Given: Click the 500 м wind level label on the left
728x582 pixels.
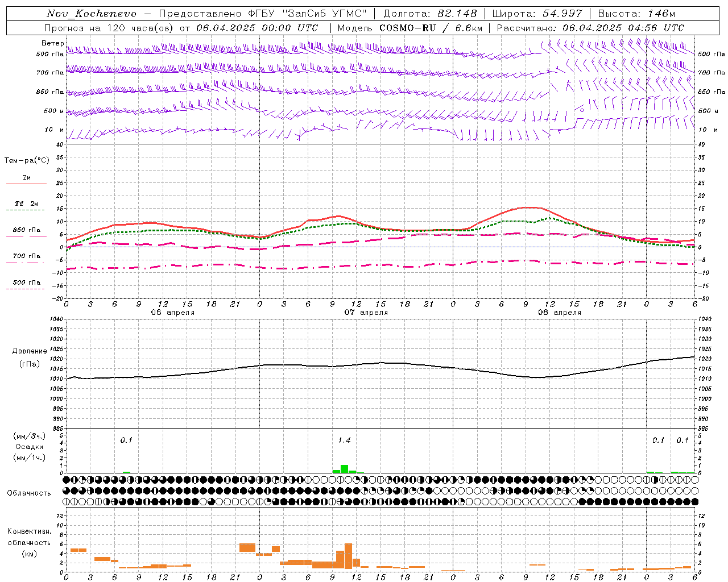Looking at the screenshot, I should (x=54, y=111).
